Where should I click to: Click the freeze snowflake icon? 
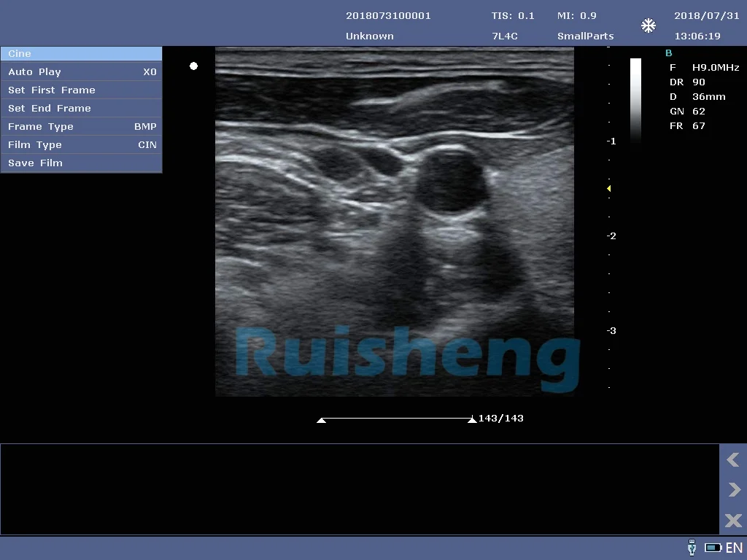[648, 26]
